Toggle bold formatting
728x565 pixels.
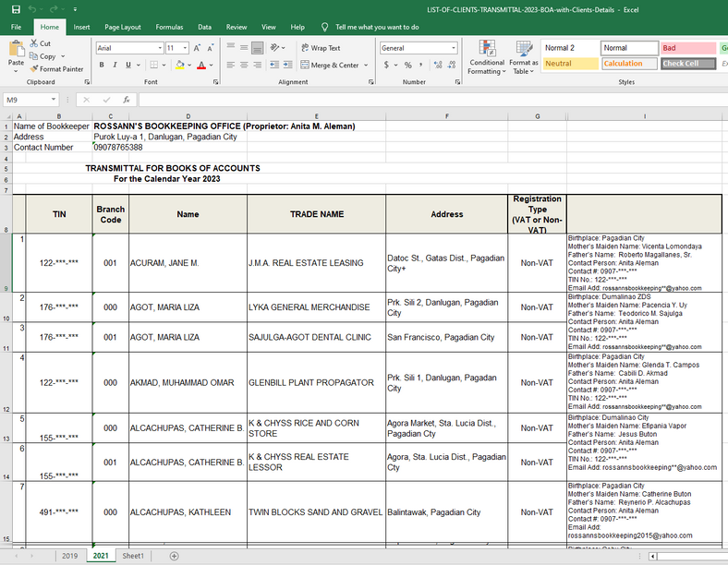102,65
